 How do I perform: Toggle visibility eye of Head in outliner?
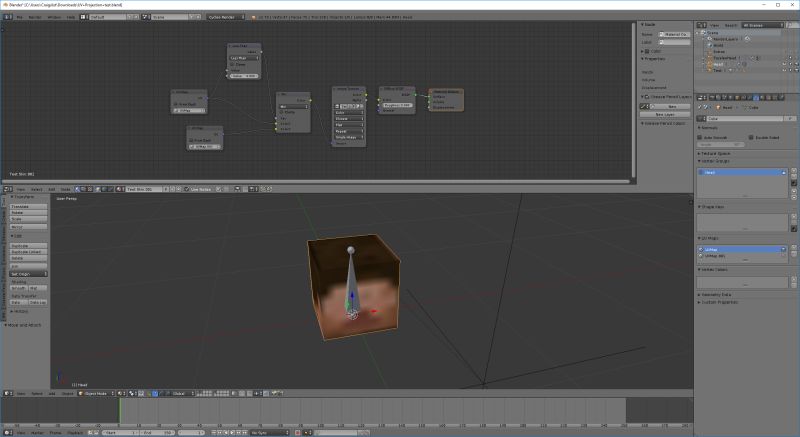(784, 64)
